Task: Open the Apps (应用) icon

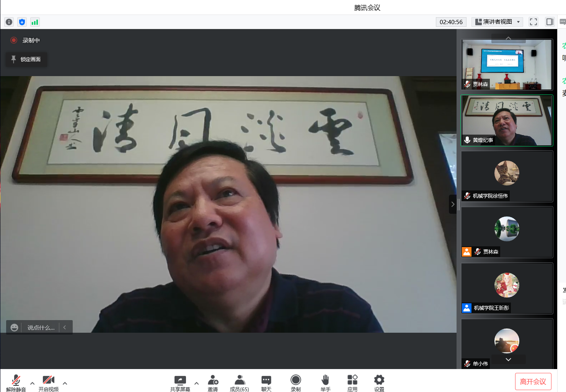Action: [352, 383]
